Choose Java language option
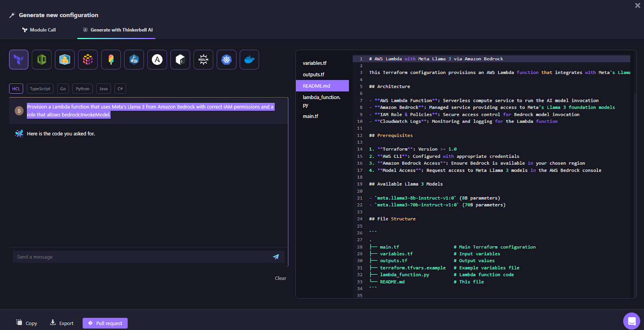 point(103,89)
